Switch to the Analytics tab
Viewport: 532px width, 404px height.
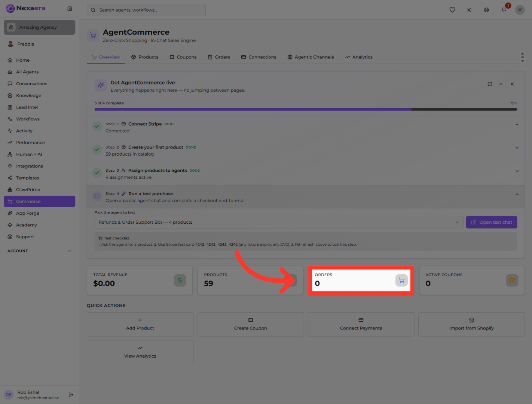(x=359, y=57)
